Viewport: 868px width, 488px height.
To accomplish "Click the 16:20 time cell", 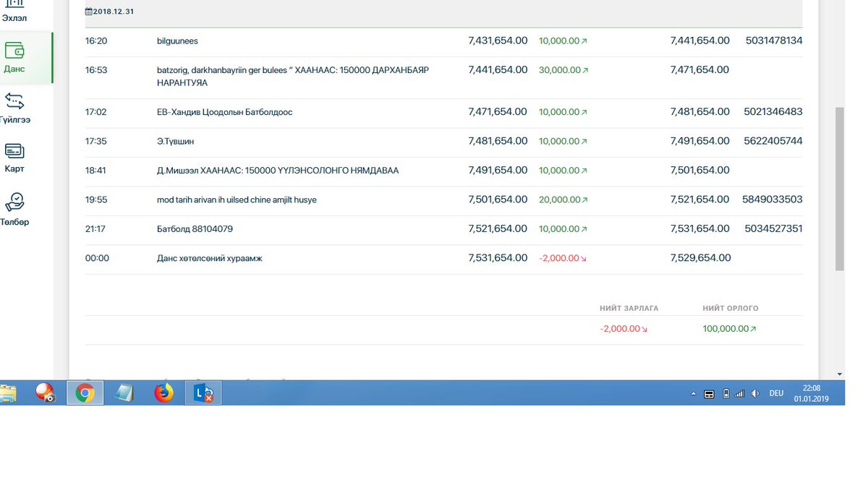I will (96, 41).
